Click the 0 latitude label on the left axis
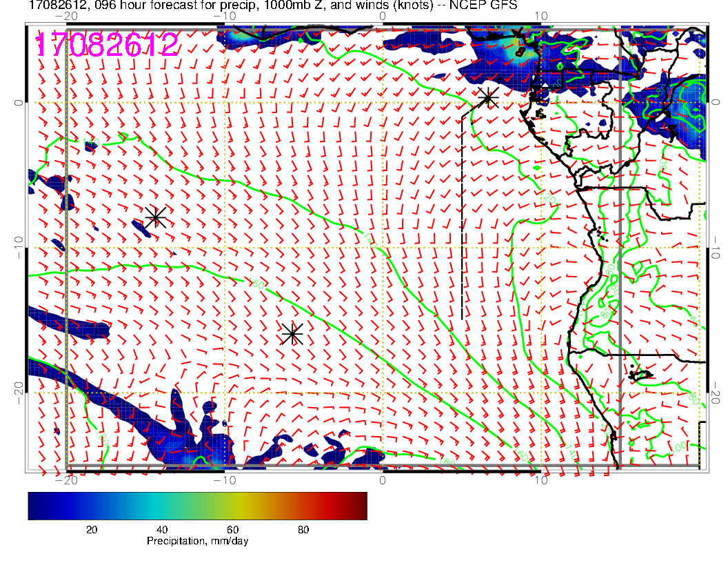Image resolution: width=728 pixels, height=563 pixels. [18, 102]
